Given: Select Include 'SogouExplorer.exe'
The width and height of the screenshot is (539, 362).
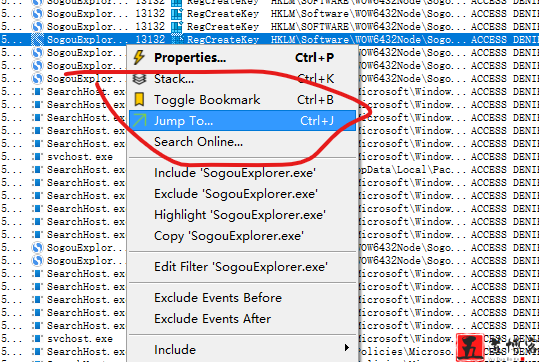Looking at the screenshot, I should point(242,173).
